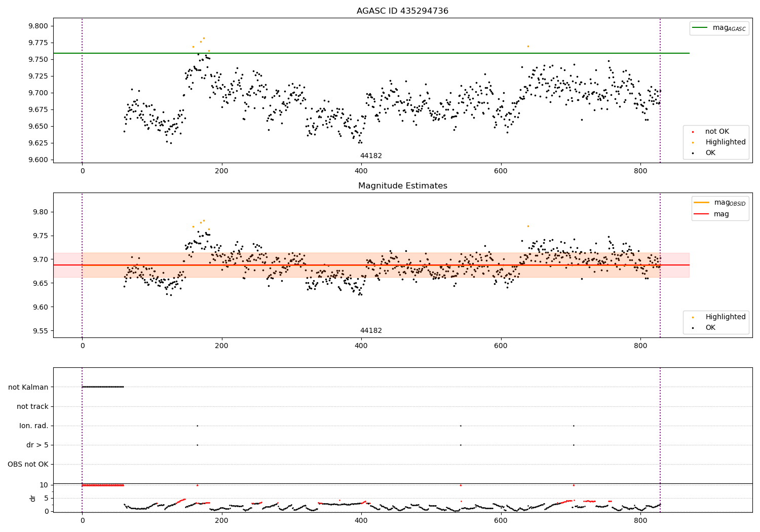Click the red horizontal mag line in the middle plot

(371, 265)
